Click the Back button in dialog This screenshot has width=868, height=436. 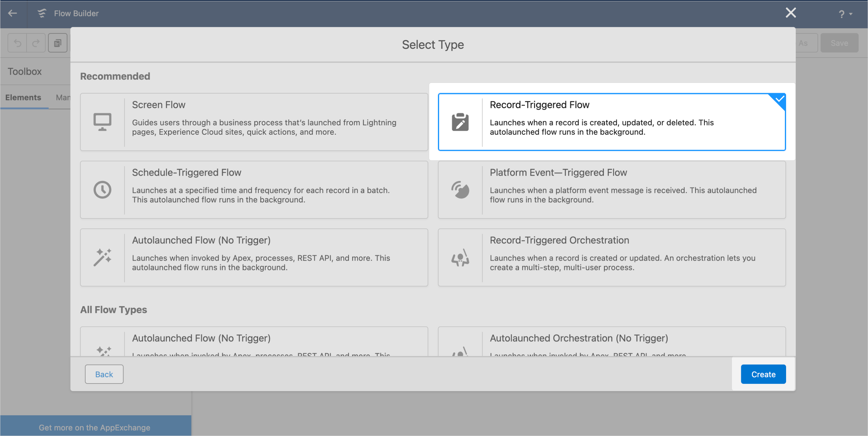pyautogui.click(x=104, y=374)
